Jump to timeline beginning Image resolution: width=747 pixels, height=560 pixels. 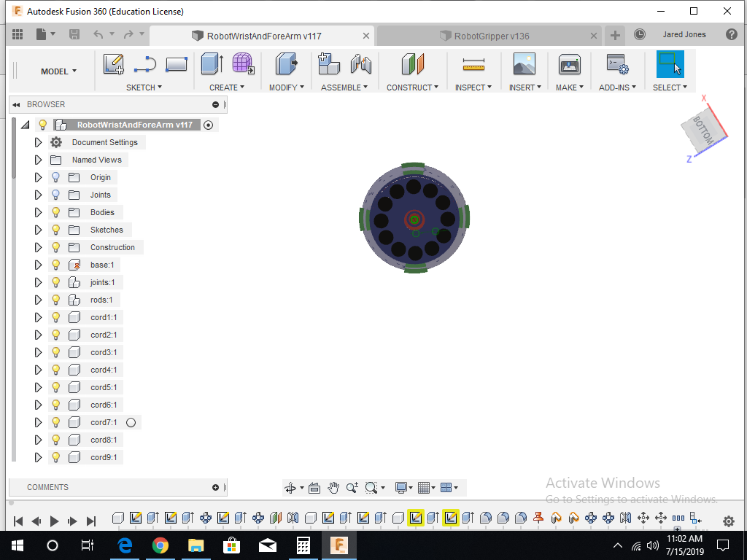coord(18,521)
